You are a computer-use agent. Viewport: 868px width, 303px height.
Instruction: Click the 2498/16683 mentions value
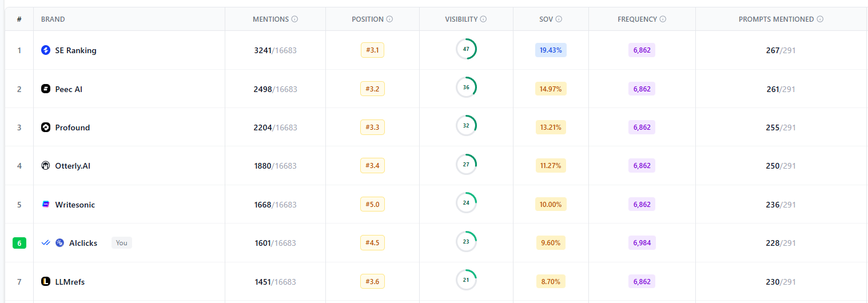point(276,89)
